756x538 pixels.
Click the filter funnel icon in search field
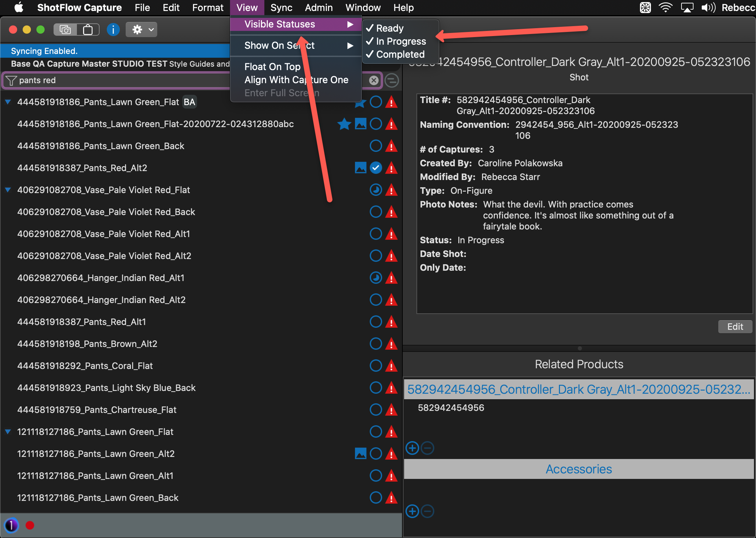coord(11,80)
